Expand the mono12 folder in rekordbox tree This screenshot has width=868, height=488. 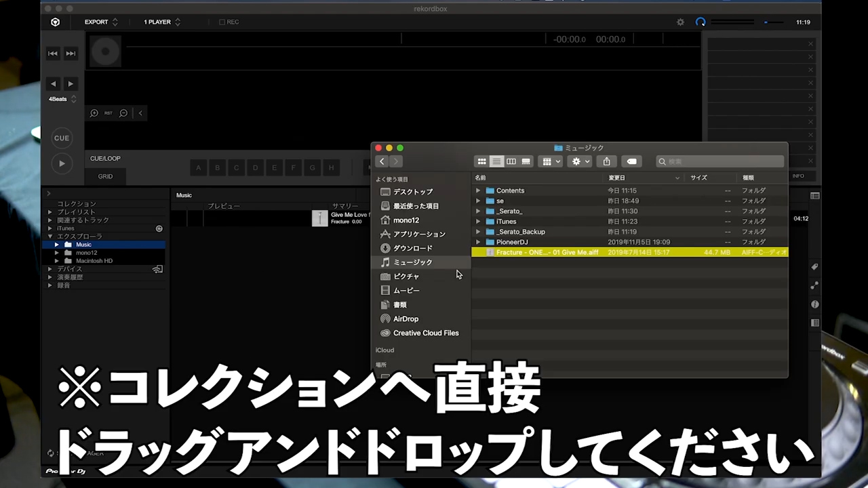pyautogui.click(x=57, y=253)
